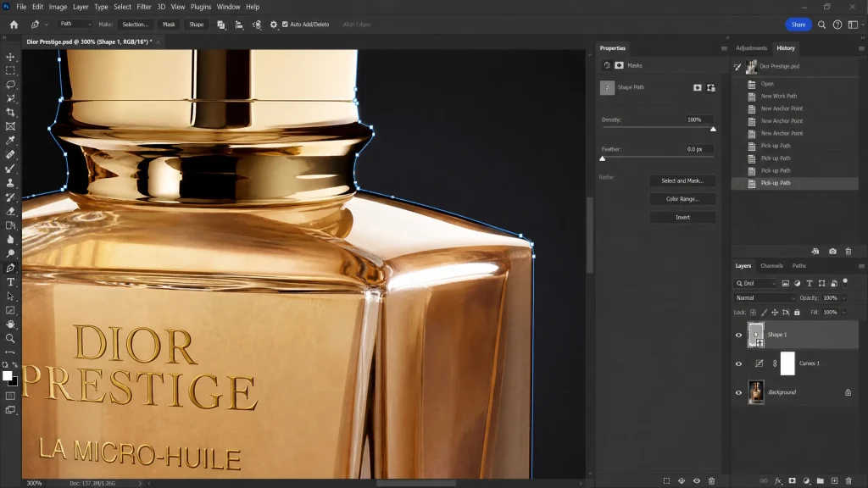Toggle lock position icon
The height and width of the screenshot is (488, 868).
point(775,312)
